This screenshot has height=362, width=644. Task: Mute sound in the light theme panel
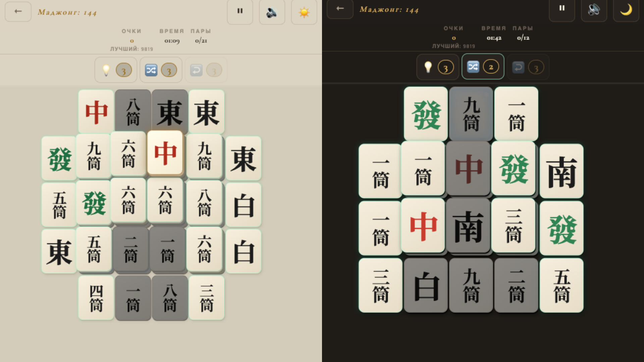point(272,12)
